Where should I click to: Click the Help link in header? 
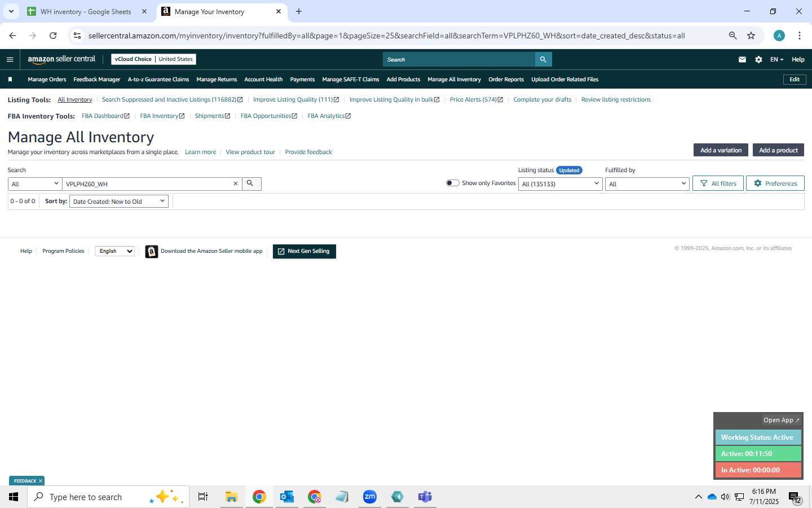[798, 59]
